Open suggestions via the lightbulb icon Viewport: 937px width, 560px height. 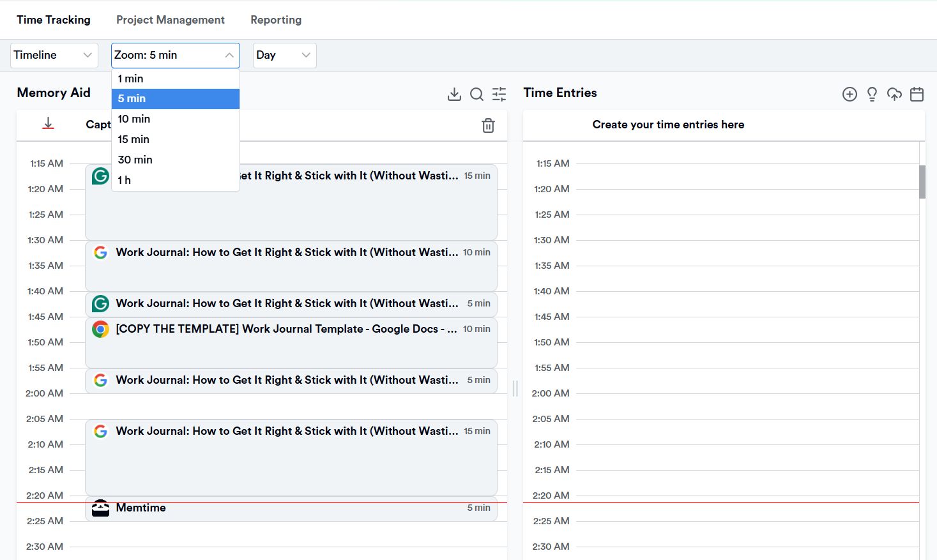[872, 94]
